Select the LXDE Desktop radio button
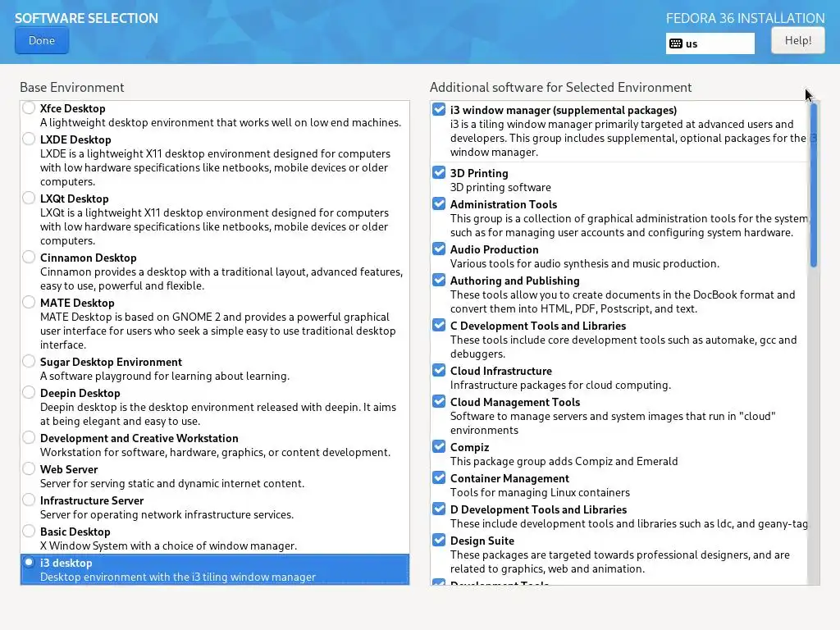 click(29, 139)
